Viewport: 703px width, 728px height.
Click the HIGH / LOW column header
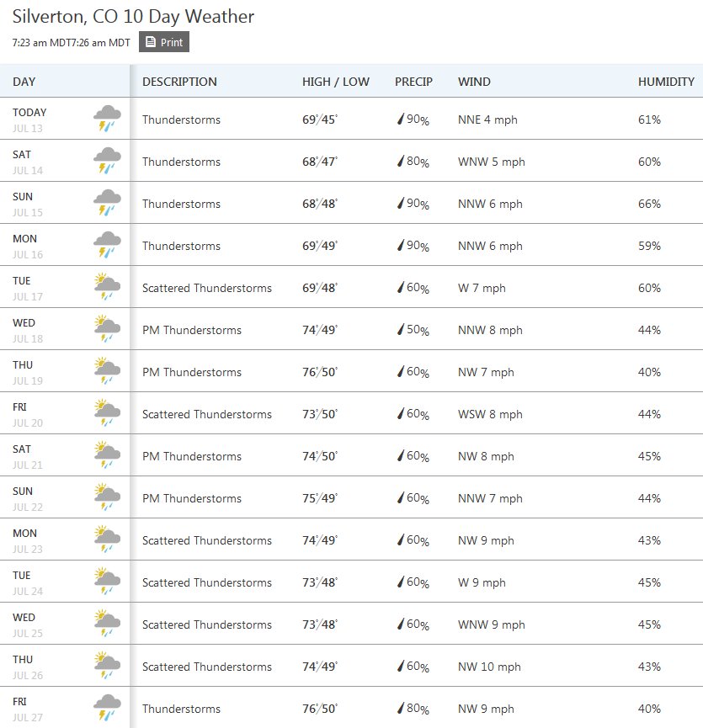[x=336, y=82]
